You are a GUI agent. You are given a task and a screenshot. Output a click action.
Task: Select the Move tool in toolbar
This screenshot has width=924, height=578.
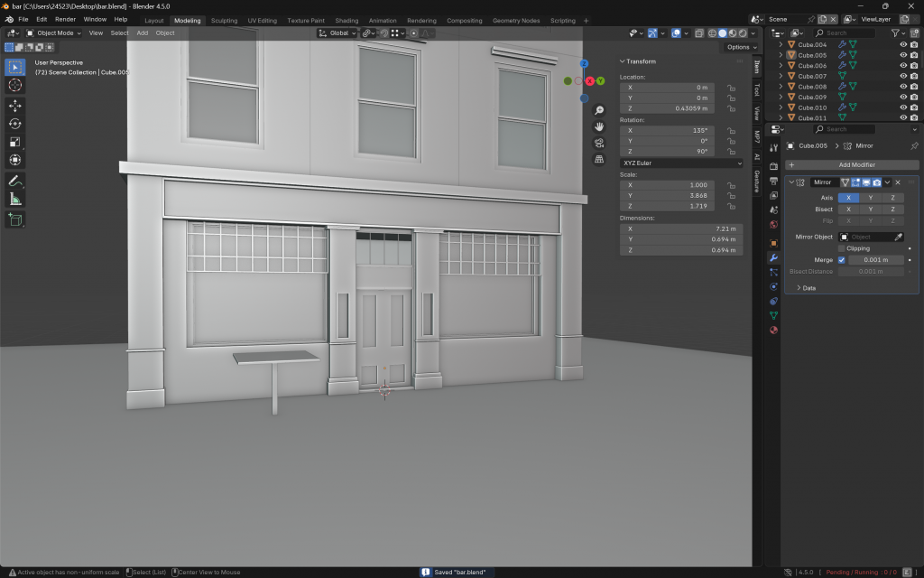click(x=15, y=105)
